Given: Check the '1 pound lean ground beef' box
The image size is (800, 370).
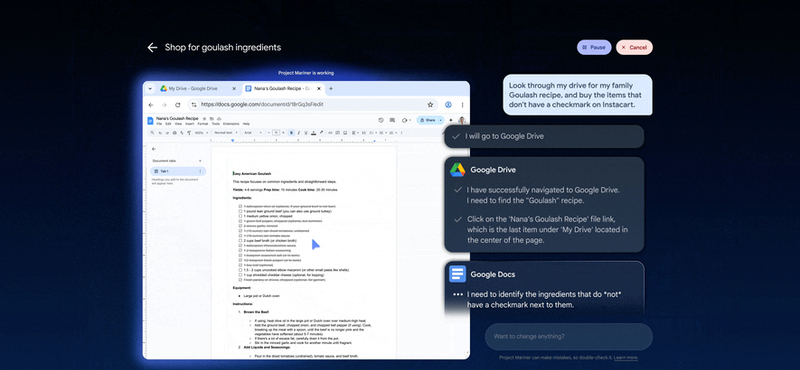Looking at the screenshot, I should (x=240, y=211).
